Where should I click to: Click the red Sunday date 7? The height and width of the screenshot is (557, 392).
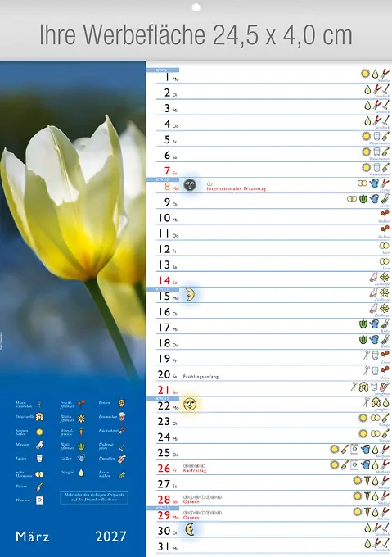167,171
